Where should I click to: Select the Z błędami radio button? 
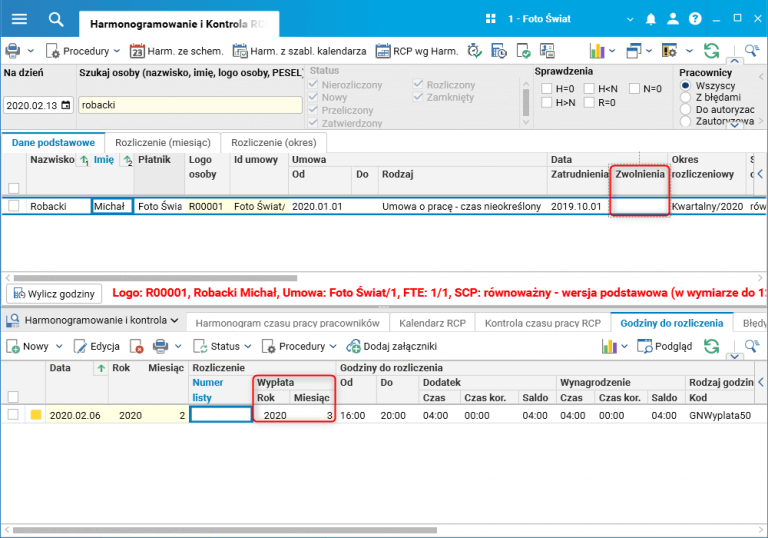coord(686,98)
